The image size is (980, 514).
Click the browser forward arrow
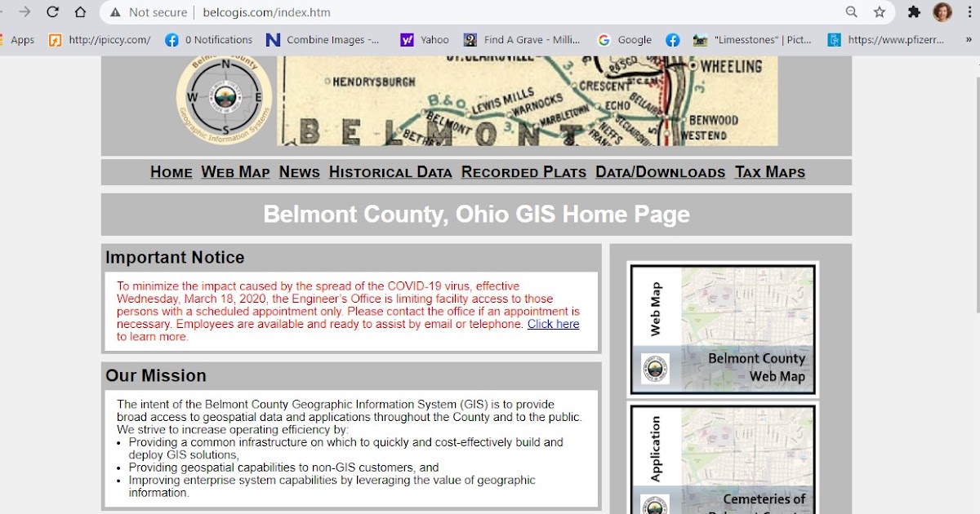pyautogui.click(x=25, y=12)
